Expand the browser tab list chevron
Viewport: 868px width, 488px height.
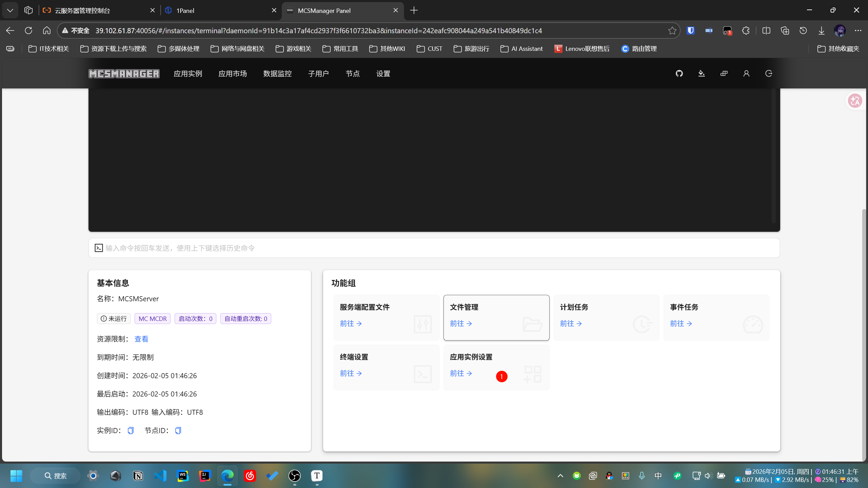[10, 11]
